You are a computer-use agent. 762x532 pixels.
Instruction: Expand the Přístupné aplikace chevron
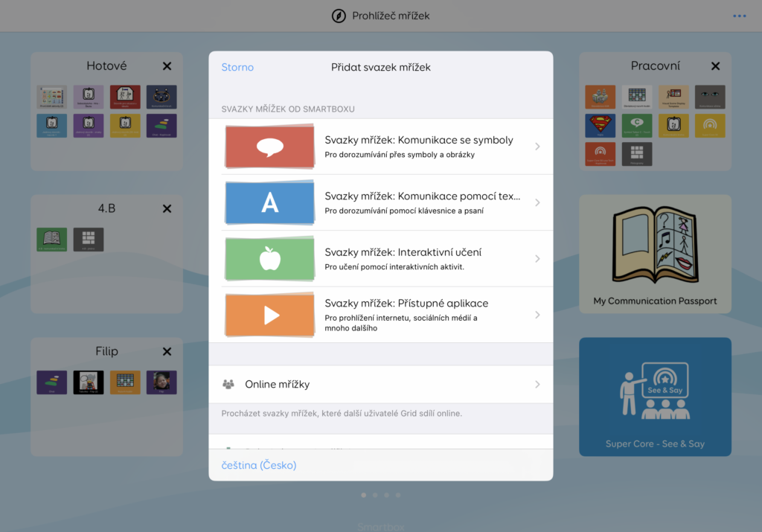[537, 315]
